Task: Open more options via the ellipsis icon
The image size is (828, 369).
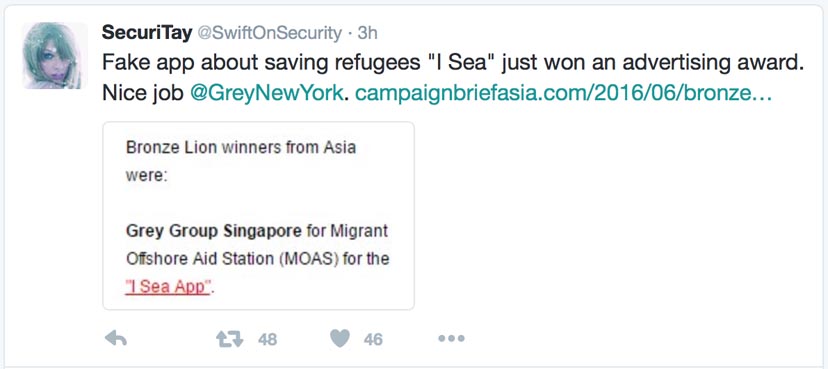Action: [451, 338]
